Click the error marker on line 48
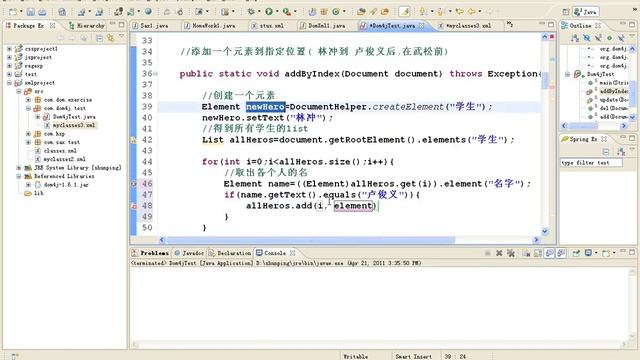Image resolution: width=640 pixels, height=360 pixels. point(133,206)
